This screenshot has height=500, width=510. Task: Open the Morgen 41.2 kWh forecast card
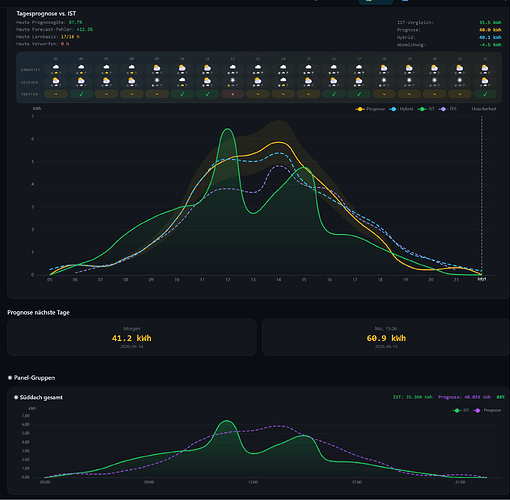tap(132, 337)
